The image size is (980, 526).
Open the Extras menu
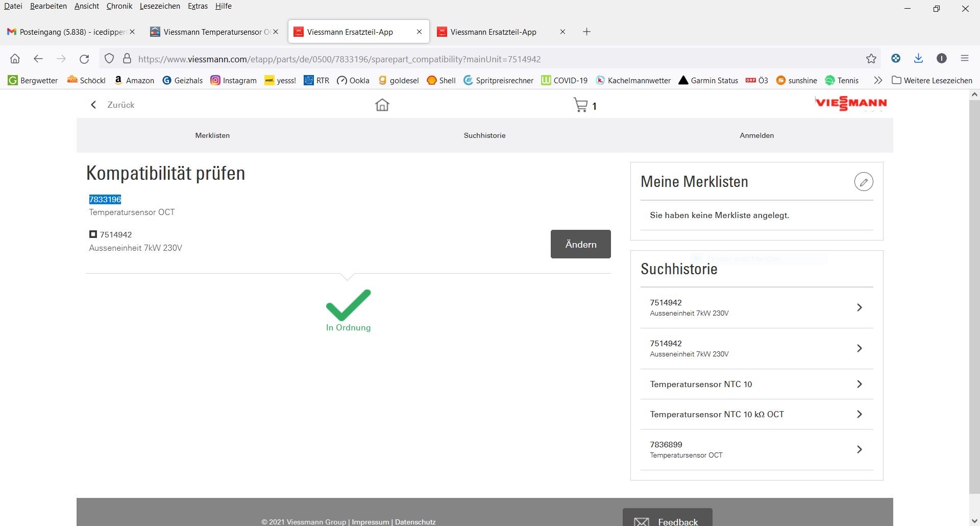[198, 6]
